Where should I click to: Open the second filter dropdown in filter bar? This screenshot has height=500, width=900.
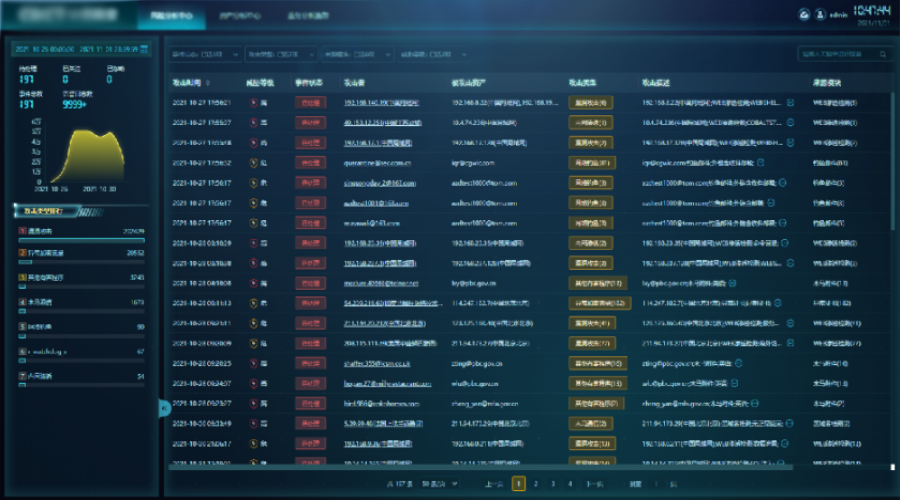pyautogui.click(x=281, y=54)
